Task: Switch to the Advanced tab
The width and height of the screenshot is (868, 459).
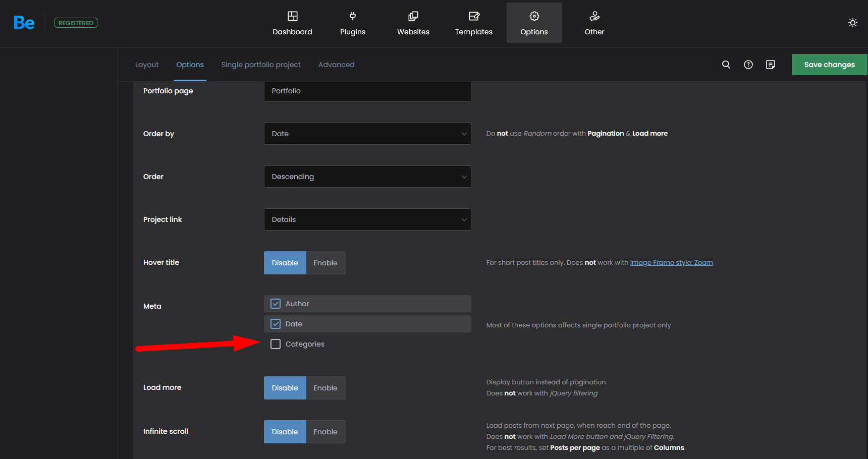Action: pos(336,65)
